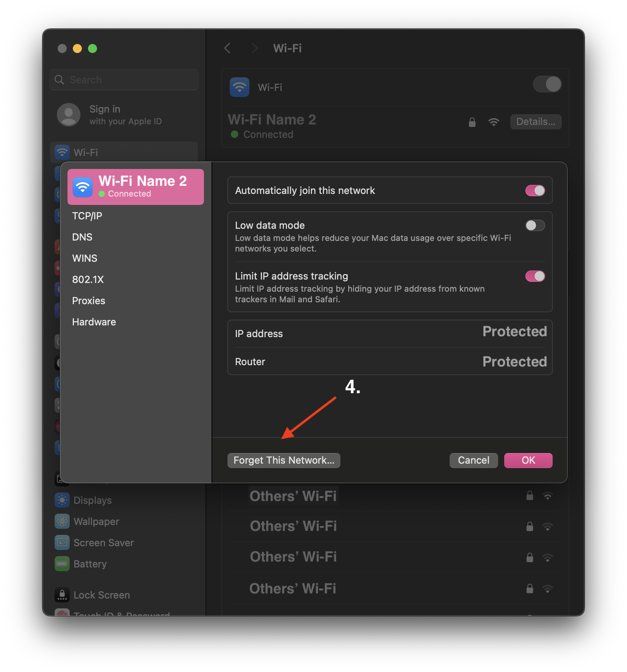Click Forget This Network button
Screen dimensions: 627x672
[x=284, y=460]
